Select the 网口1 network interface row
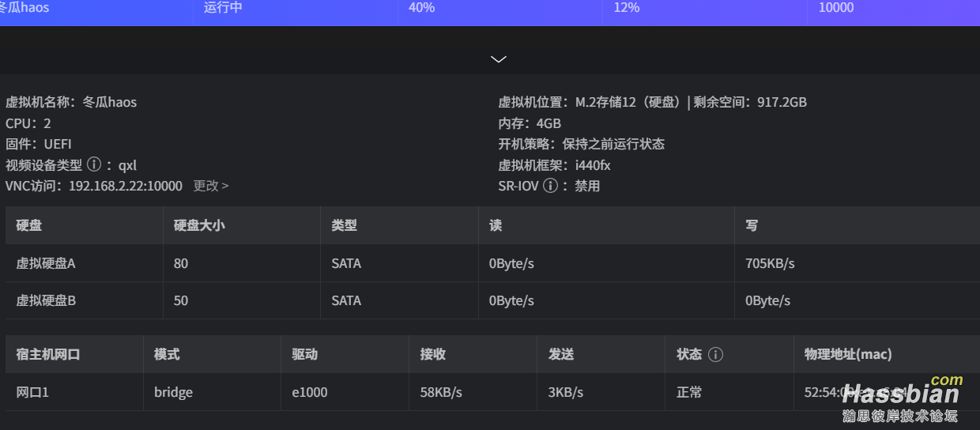980x430 pixels. click(x=32, y=392)
